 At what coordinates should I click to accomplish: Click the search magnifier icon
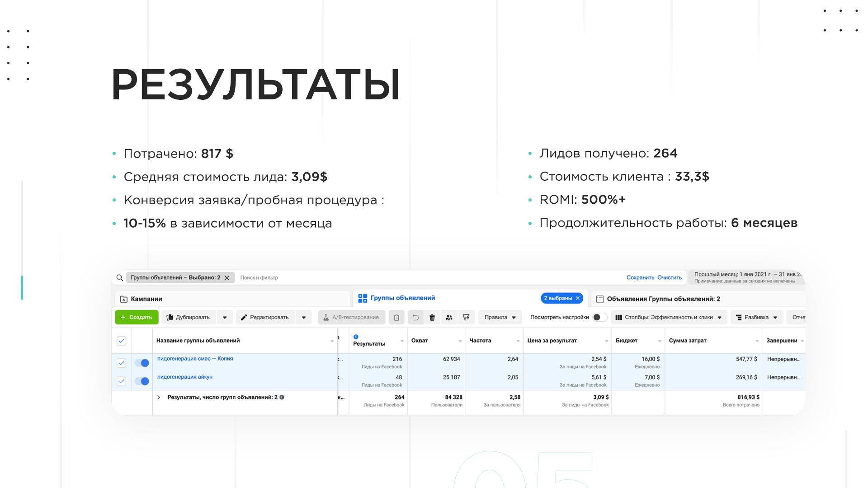pos(119,278)
